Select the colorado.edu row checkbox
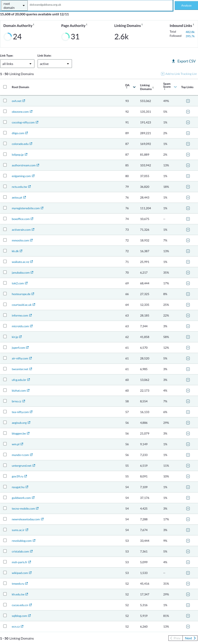 [x=5, y=143]
